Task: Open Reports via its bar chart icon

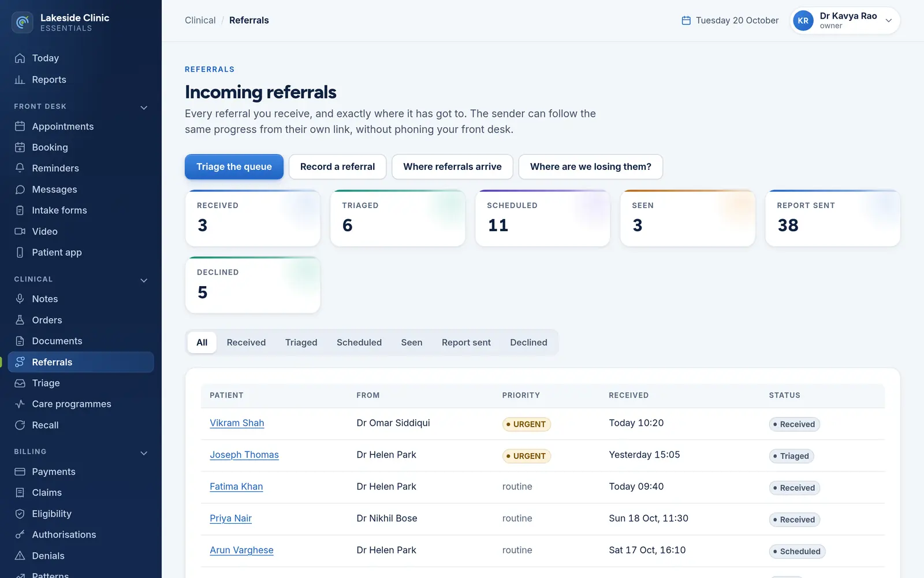Action: (20, 80)
